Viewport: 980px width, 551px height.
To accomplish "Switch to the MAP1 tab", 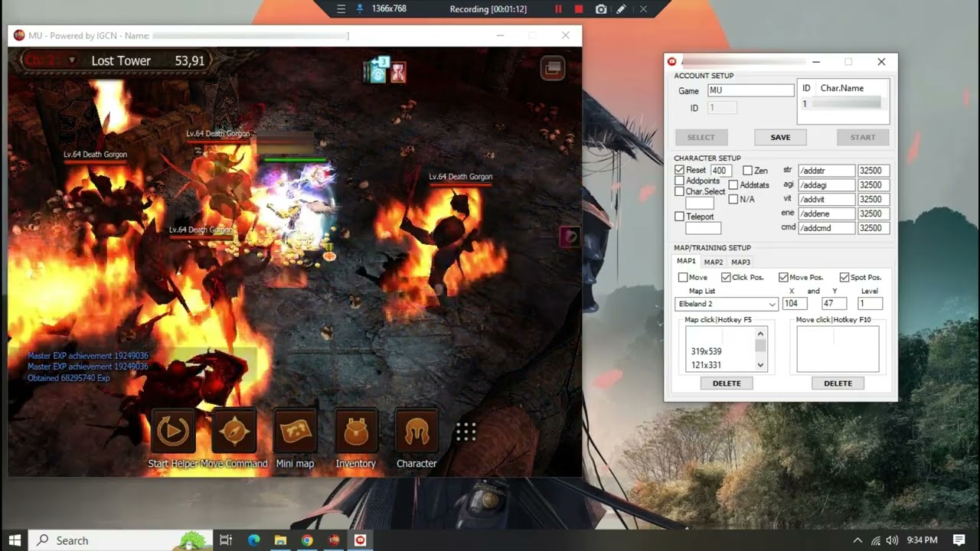I will coord(686,262).
